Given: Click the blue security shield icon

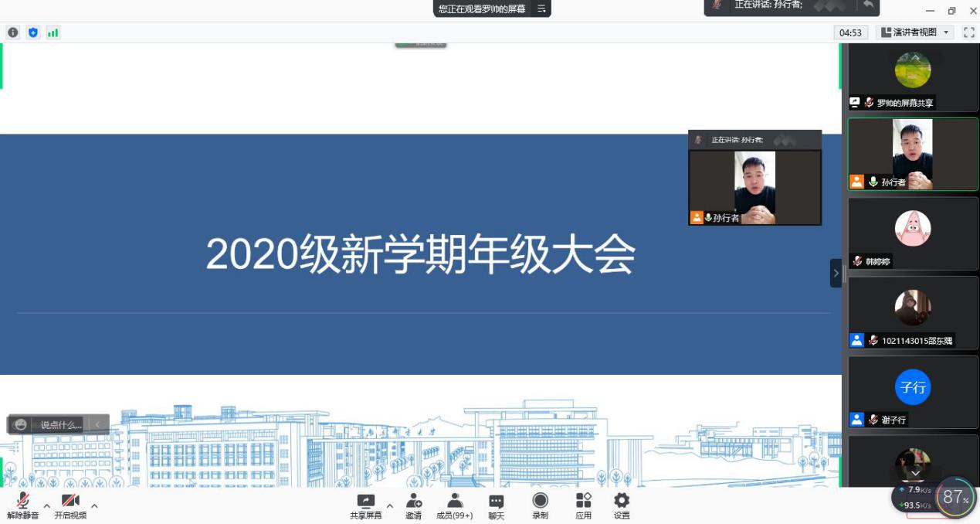Looking at the screenshot, I should (32, 32).
